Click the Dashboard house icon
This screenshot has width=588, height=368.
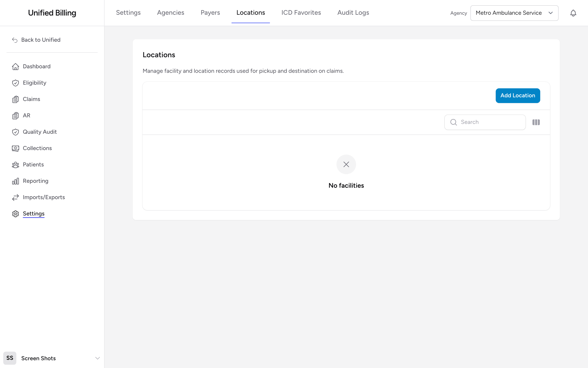15,66
